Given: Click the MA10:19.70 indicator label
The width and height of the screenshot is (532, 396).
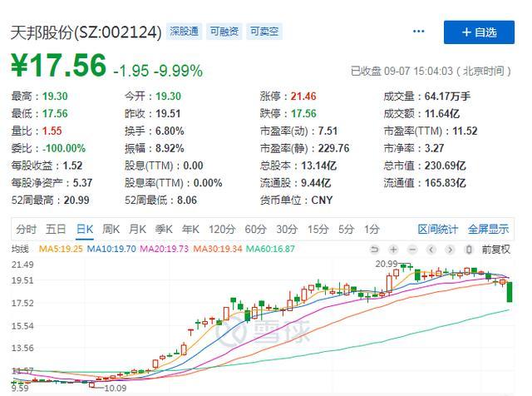Looking at the screenshot, I should pyautogui.click(x=111, y=249).
